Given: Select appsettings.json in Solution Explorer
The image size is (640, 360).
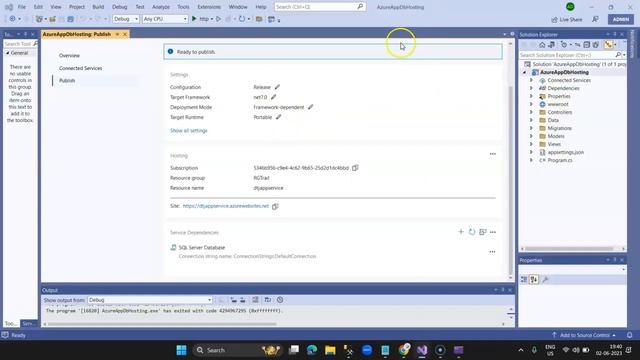Looking at the screenshot, I should 565,152.
